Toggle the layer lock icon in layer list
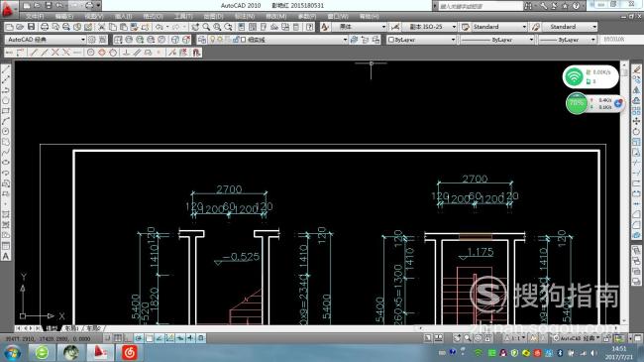The image size is (644, 362). click(x=236, y=40)
